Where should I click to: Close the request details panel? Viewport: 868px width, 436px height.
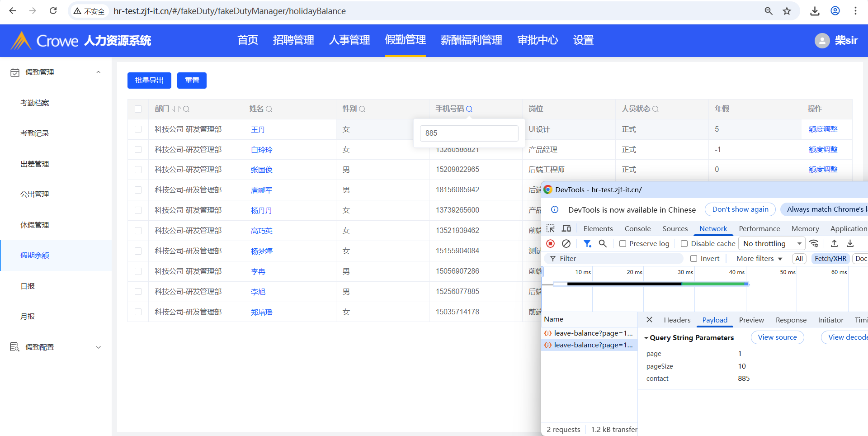pyautogui.click(x=649, y=320)
